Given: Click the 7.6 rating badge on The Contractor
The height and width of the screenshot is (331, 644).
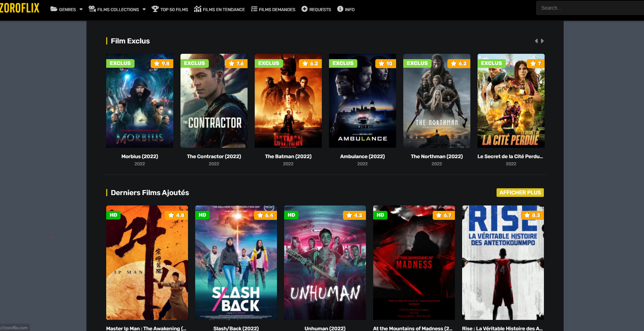Looking at the screenshot, I should pyautogui.click(x=236, y=63).
